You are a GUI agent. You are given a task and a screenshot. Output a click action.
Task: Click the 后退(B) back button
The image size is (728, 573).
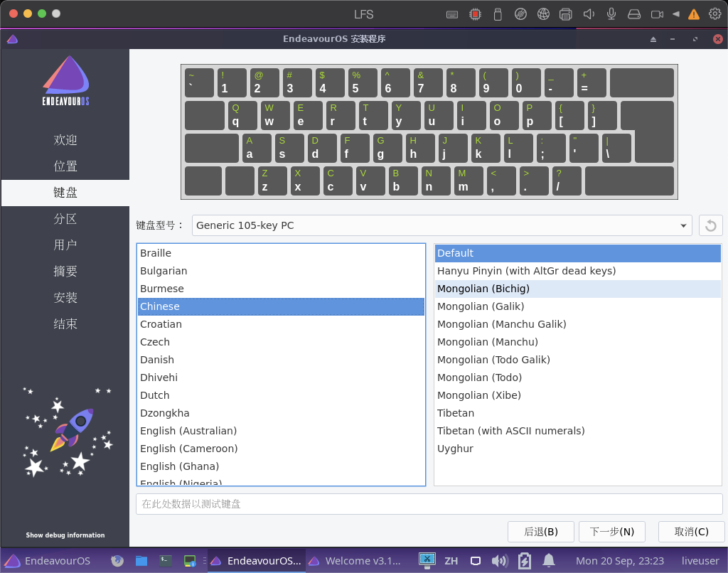[541, 532]
